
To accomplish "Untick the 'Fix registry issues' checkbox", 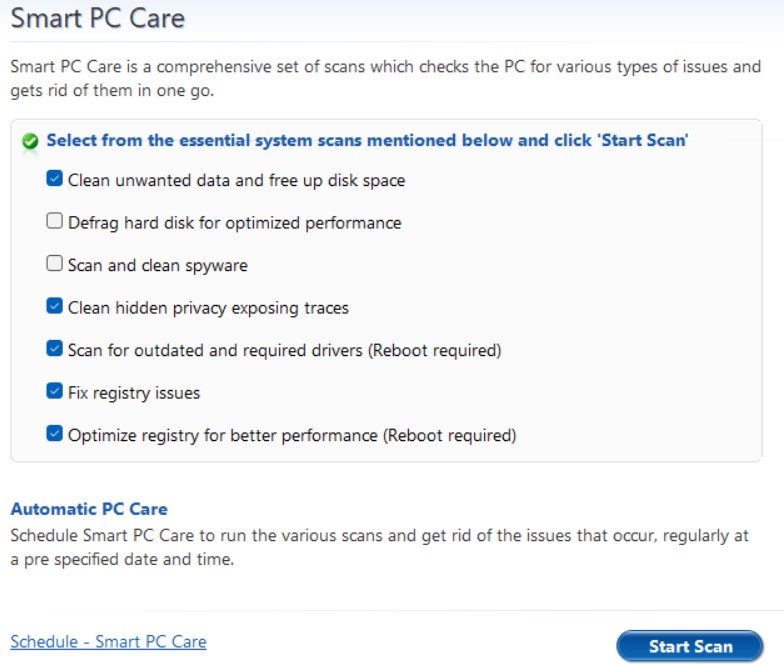I will tap(55, 392).
